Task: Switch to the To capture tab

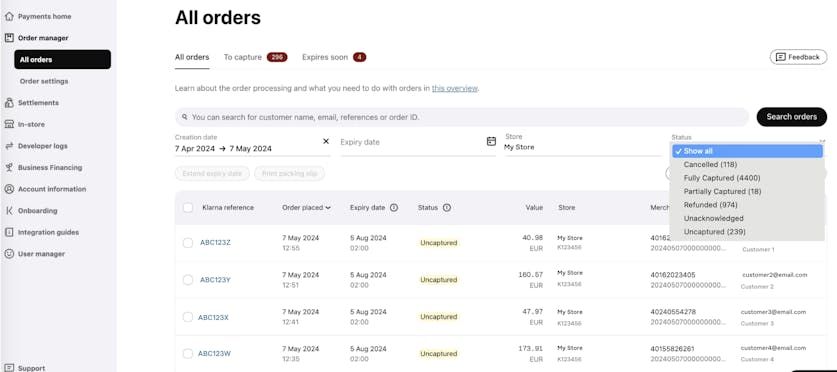Action: (x=255, y=57)
